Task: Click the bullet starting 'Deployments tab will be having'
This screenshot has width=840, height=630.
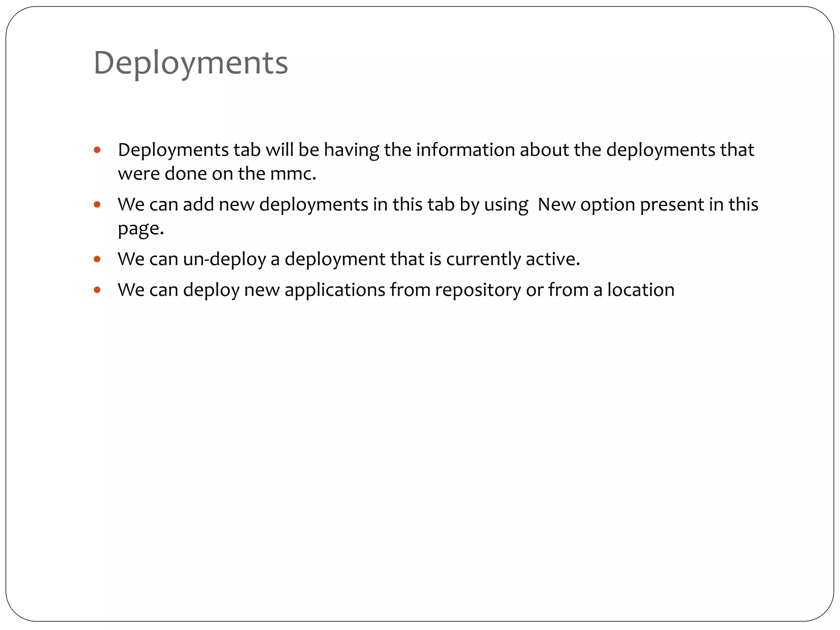Action: click(x=436, y=162)
